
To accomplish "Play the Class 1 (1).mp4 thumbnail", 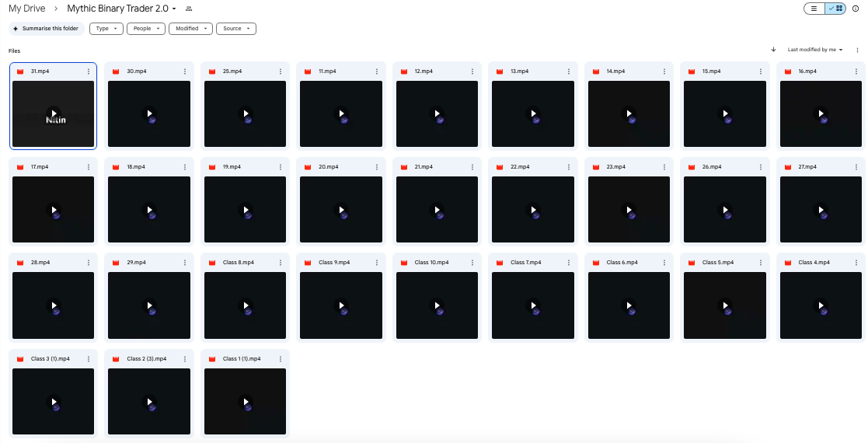I will pos(245,402).
